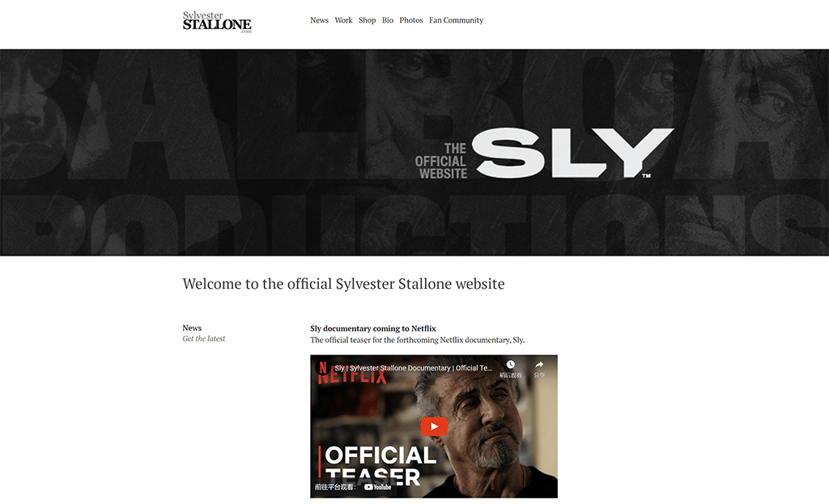
Task: Click the Netflix channel avatar icon
Action: click(322, 367)
